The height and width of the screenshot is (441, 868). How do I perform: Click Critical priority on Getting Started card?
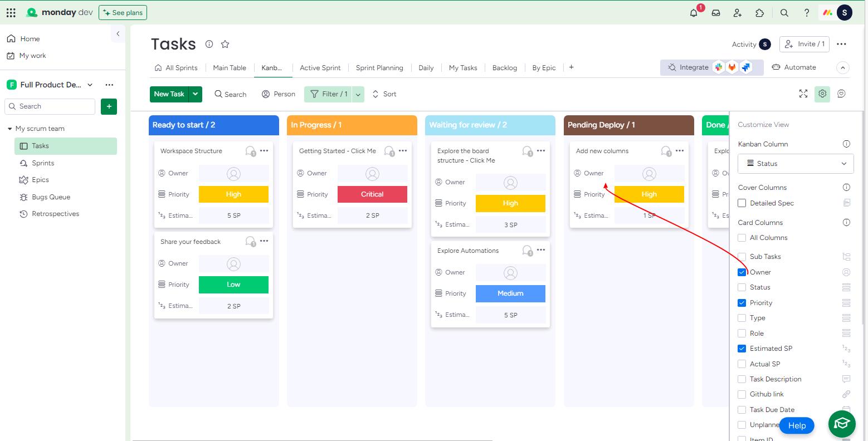(x=372, y=194)
